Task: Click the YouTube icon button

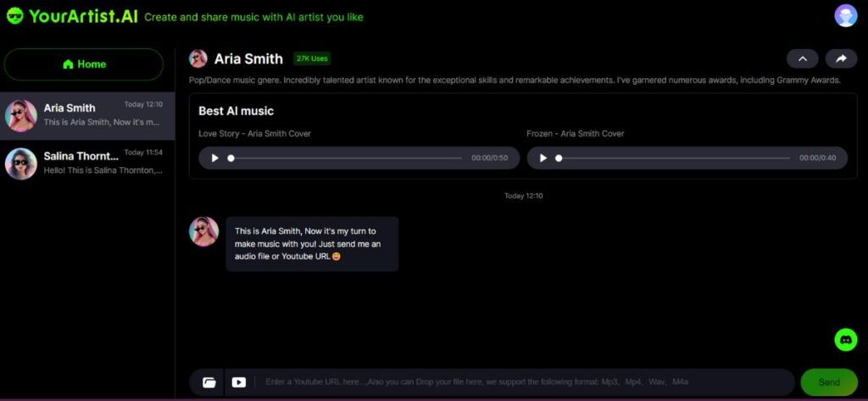Action: (238, 382)
